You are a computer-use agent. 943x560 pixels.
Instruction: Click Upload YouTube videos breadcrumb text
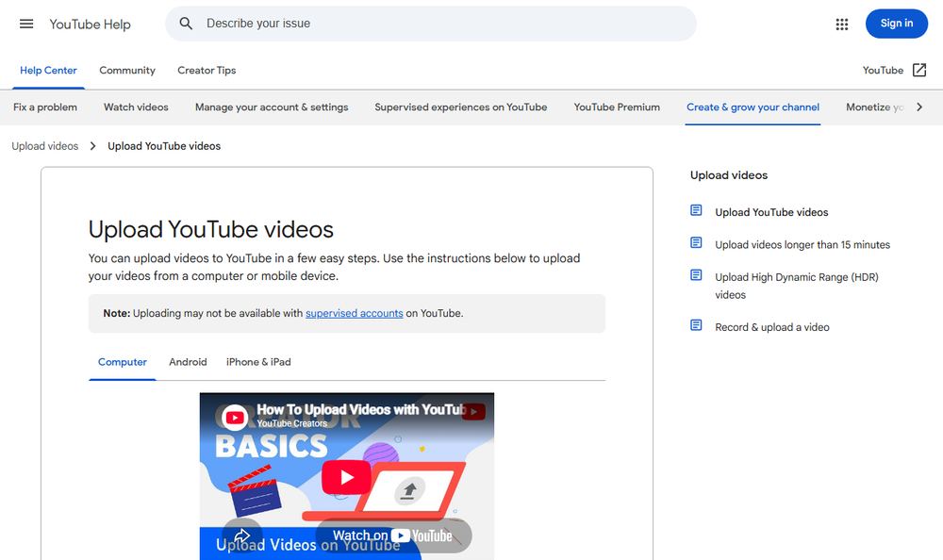point(164,146)
